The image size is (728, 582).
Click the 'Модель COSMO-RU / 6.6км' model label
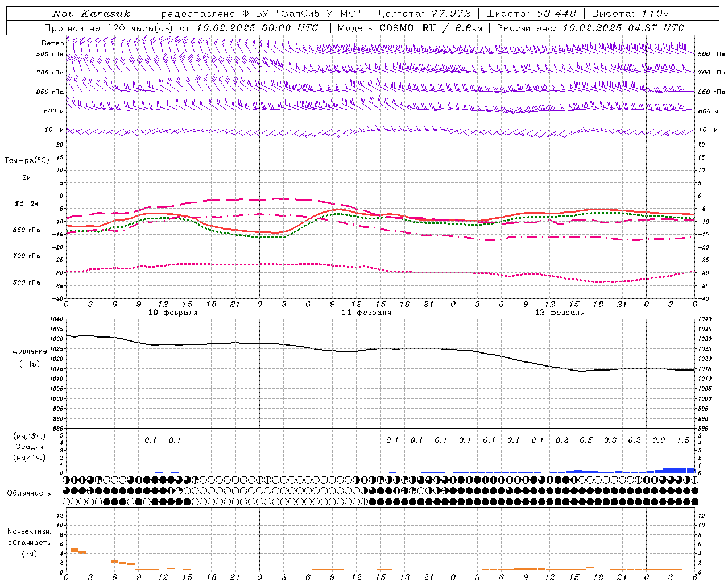[409, 28]
